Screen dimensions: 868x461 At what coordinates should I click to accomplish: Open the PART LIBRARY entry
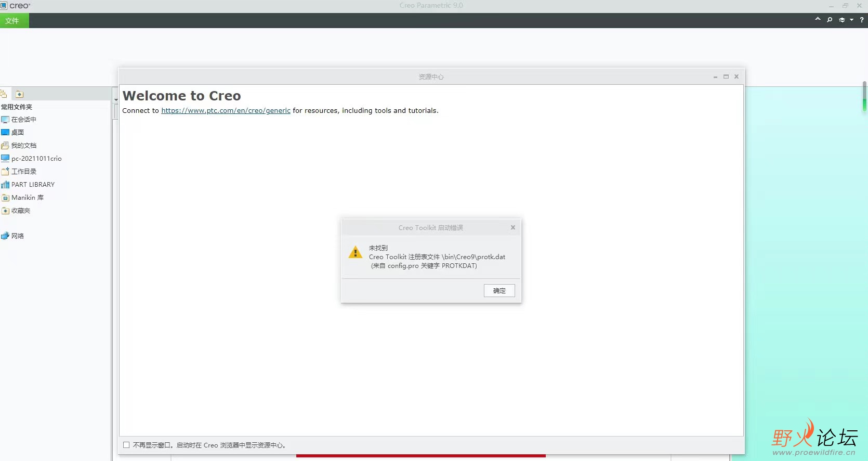(28, 185)
